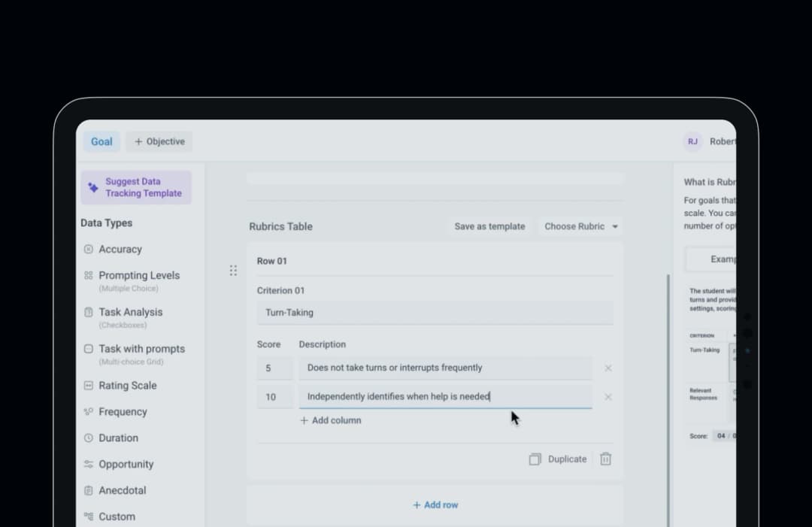
Task: Grab the Row 01 drag handle
Action: point(234,270)
